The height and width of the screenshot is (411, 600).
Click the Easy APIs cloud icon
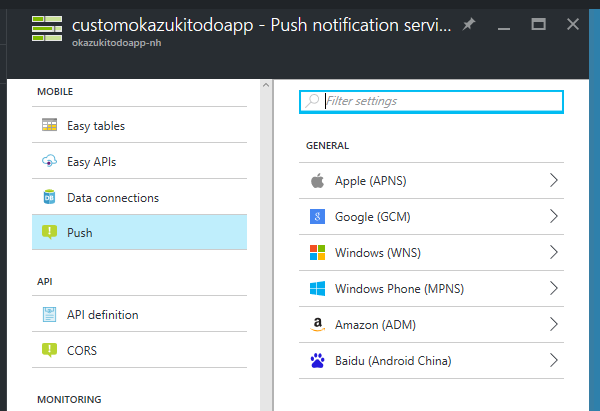(x=49, y=161)
